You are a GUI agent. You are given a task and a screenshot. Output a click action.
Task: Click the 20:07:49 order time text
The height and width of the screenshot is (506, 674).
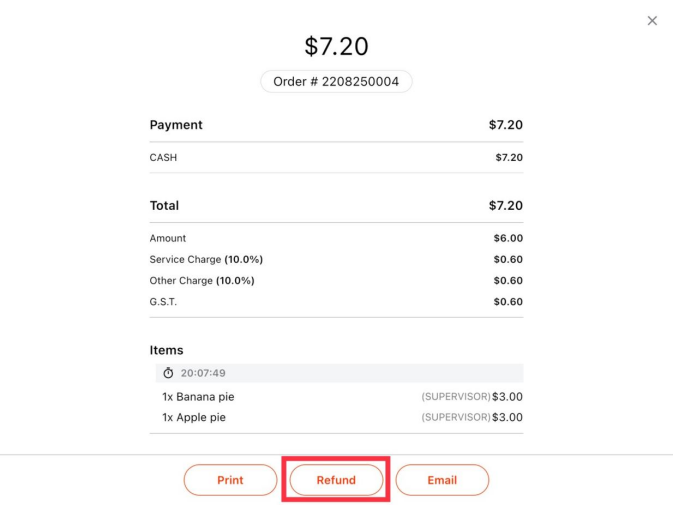point(203,373)
